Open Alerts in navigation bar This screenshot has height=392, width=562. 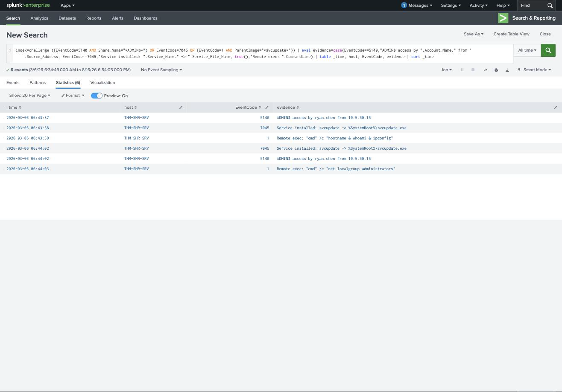[x=117, y=18]
